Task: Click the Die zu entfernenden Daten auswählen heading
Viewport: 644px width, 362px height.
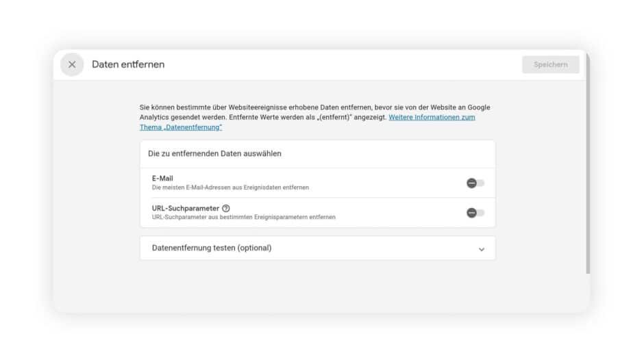Action: click(x=215, y=153)
